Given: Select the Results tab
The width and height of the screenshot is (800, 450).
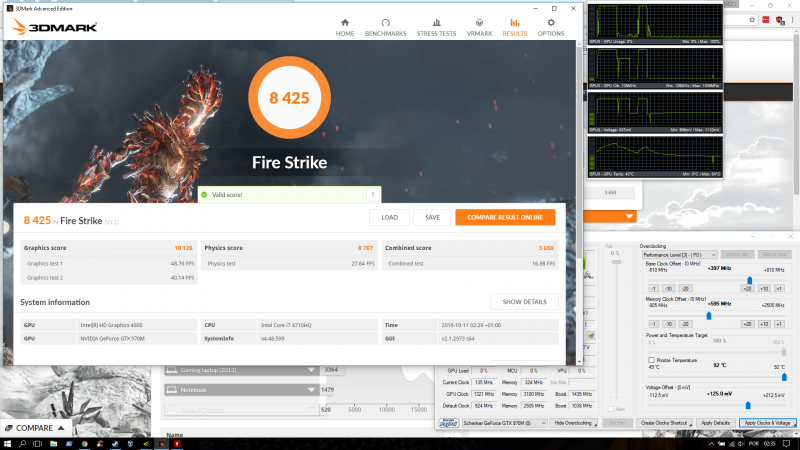Looking at the screenshot, I should click(514, 28).
